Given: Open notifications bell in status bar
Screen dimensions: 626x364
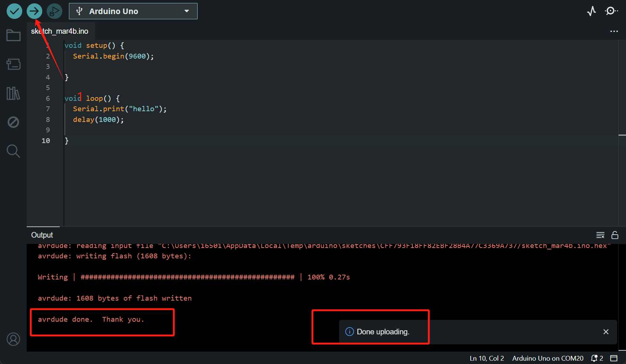Looking at the screenshot, I should [597, 358].
